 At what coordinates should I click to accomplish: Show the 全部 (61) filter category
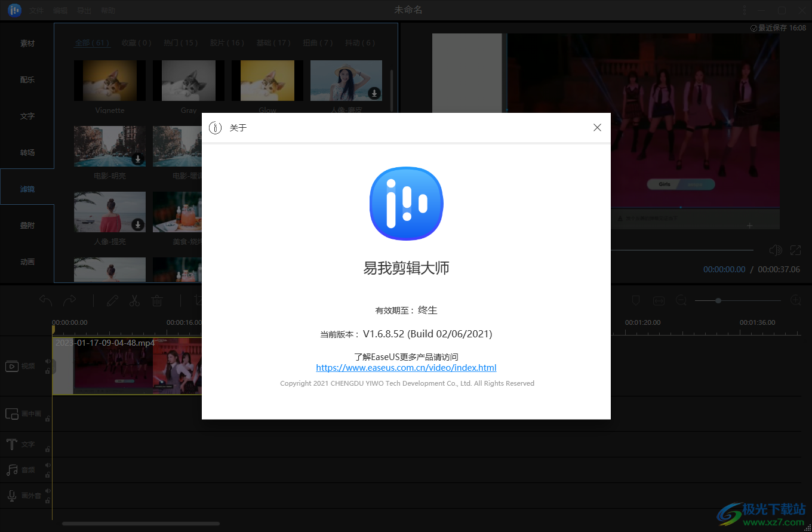pos(93,43)
